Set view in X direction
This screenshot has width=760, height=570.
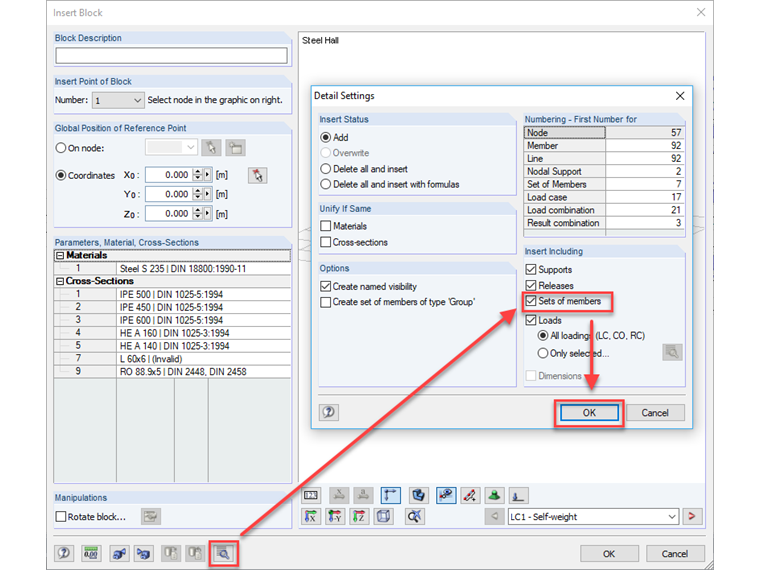pyautogui.click(x=311, y=516)
